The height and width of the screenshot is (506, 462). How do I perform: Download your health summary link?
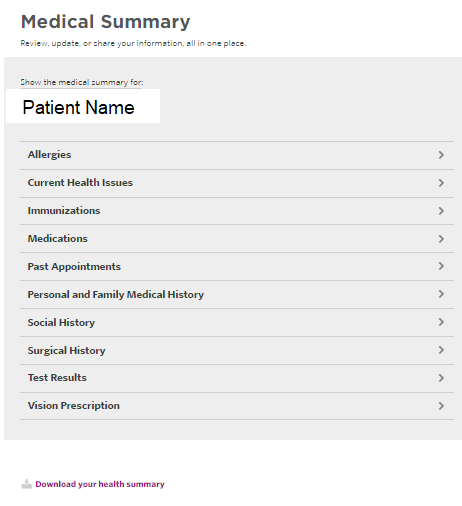click(100, 484)
